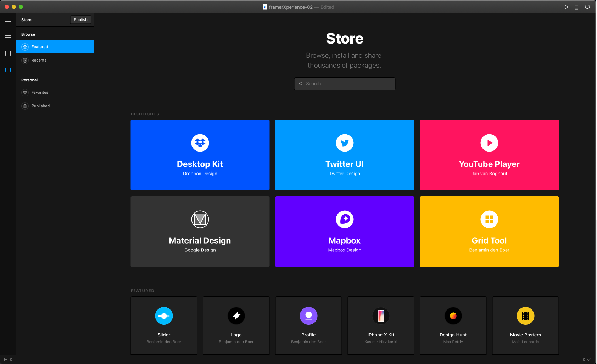Open the Mapbox title
597x364 pixels.
coord(345,240)
